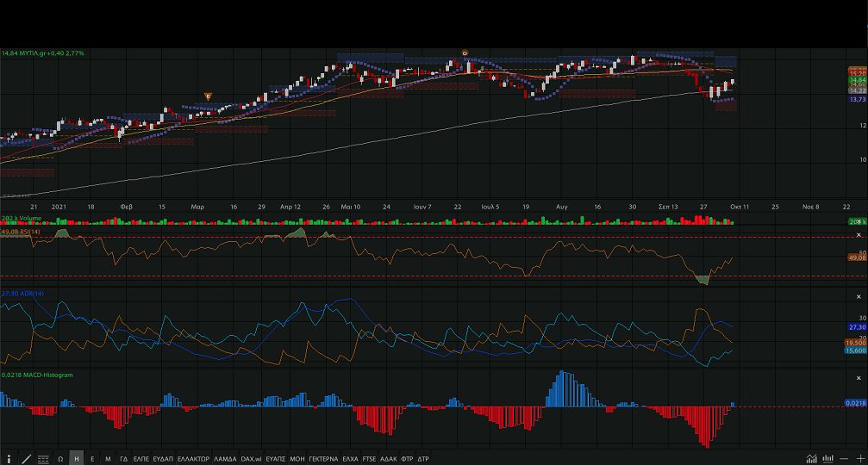Click the 49,08 RSI value tag
Image resolution: width=868 pixels, height=465 pixels.
pyautogui.click(x=858, y=257)
